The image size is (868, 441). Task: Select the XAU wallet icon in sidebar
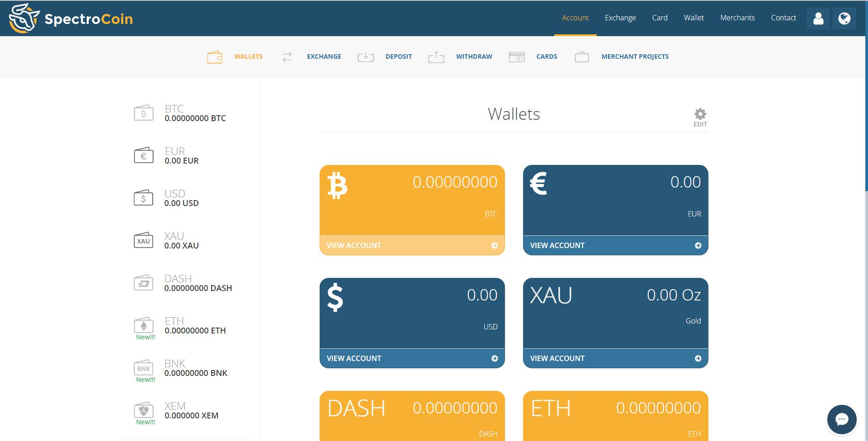(144, 240)
